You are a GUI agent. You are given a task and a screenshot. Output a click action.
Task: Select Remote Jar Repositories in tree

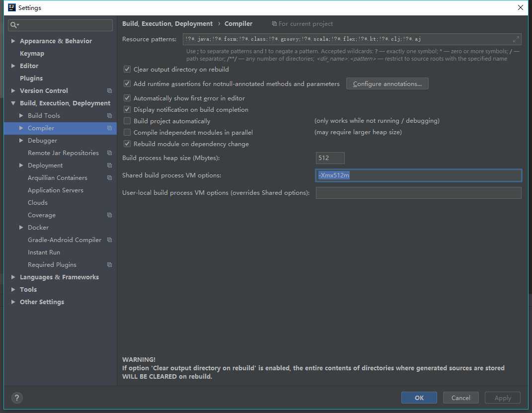63,153
